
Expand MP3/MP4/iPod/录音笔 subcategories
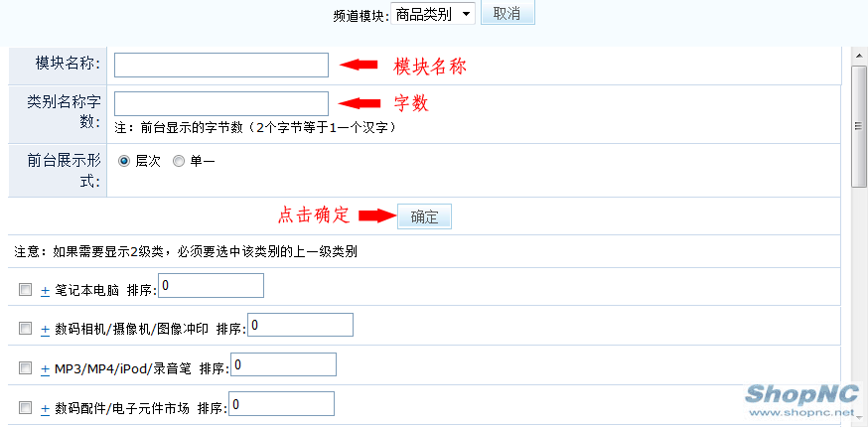pyautogui.click(x=46, y=369)
